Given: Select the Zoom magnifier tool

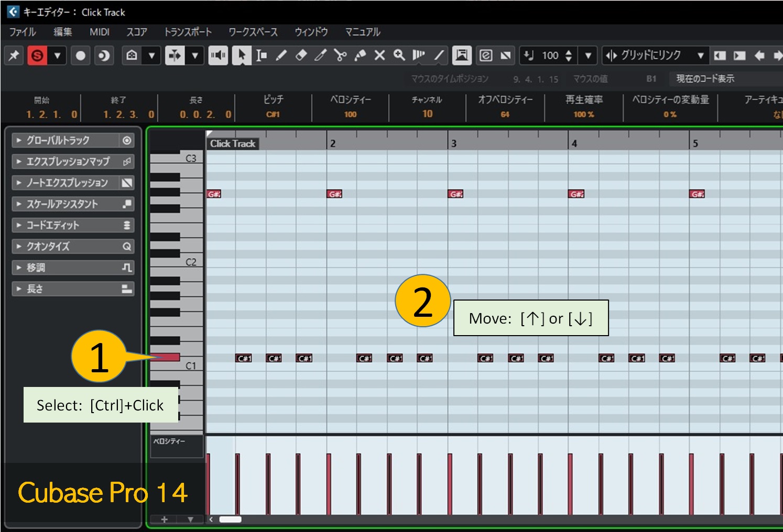Looking at the screenshot, I should click(x=399, y=55).
